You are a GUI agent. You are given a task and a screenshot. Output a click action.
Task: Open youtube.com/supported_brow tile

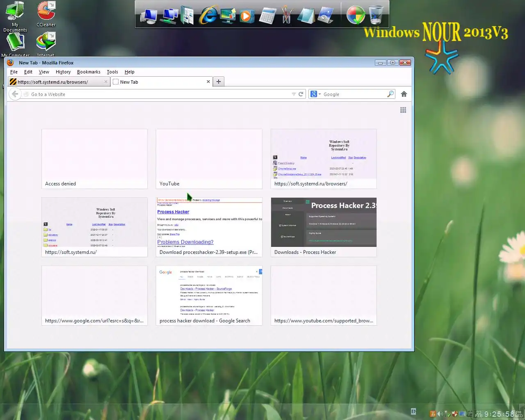click(x=324, y=296)
